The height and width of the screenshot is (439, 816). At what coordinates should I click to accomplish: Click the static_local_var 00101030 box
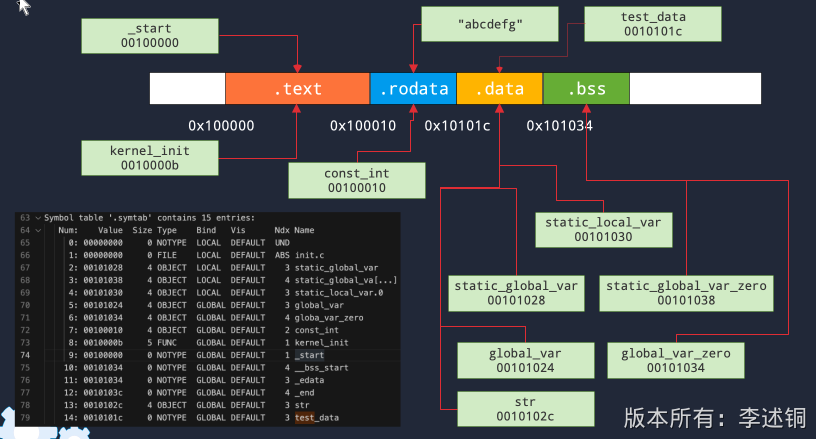pyautogui.click(x=603, y=228)
